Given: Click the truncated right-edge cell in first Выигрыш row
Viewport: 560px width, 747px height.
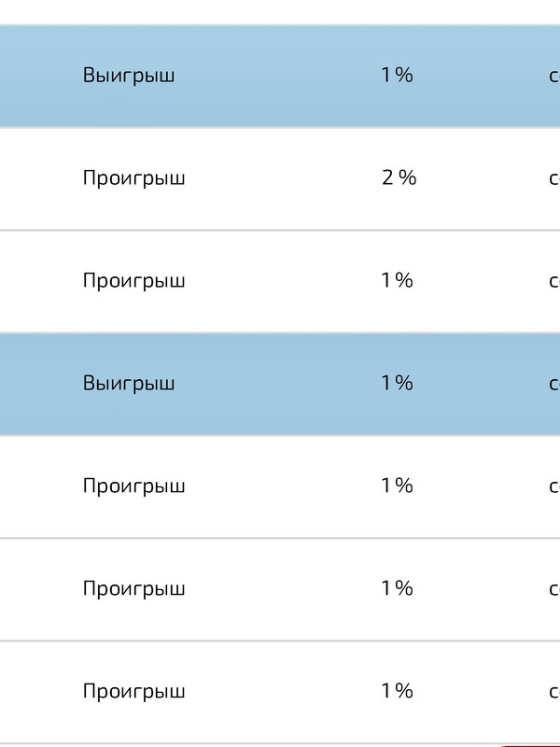Looking at the screenshot, I should (x=554, y=76).
